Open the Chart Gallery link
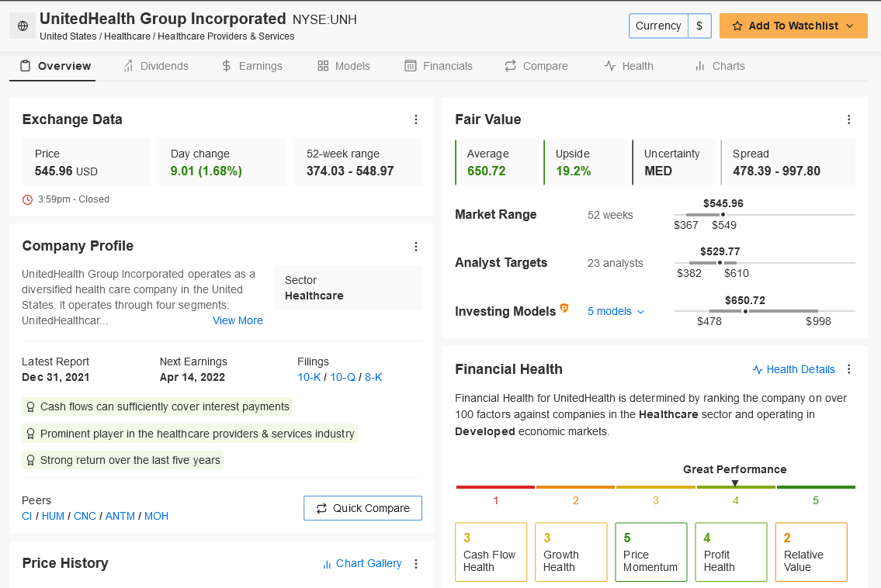Screen dimensions: 881x588 [362, 564]
